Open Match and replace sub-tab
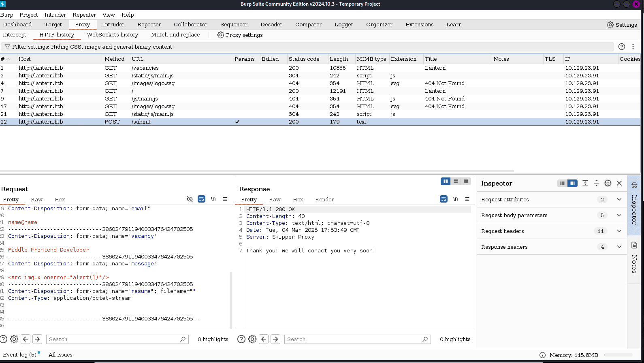Screen dimensions: 644x363 click(175, 35)
